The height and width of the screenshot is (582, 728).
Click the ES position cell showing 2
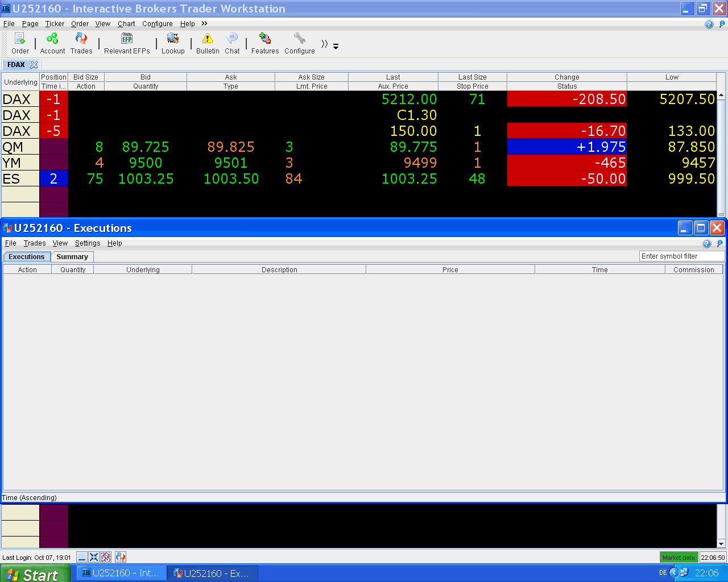pyautogui.click(x=53, y=178)
